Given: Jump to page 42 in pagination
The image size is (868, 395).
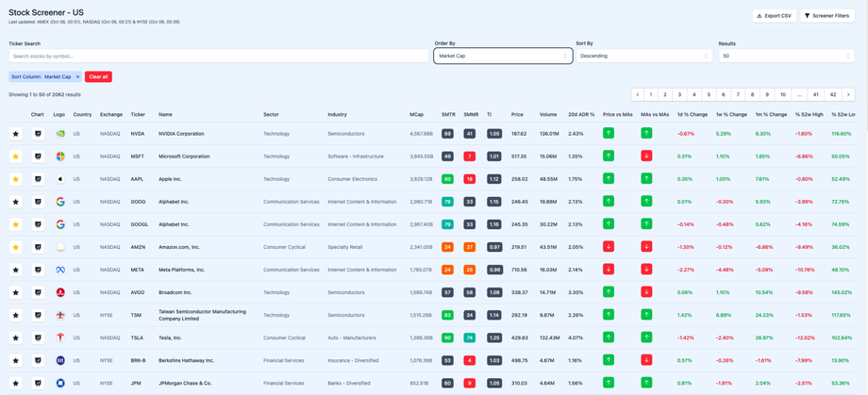Looking at the screenshot, I should point(832,94).
